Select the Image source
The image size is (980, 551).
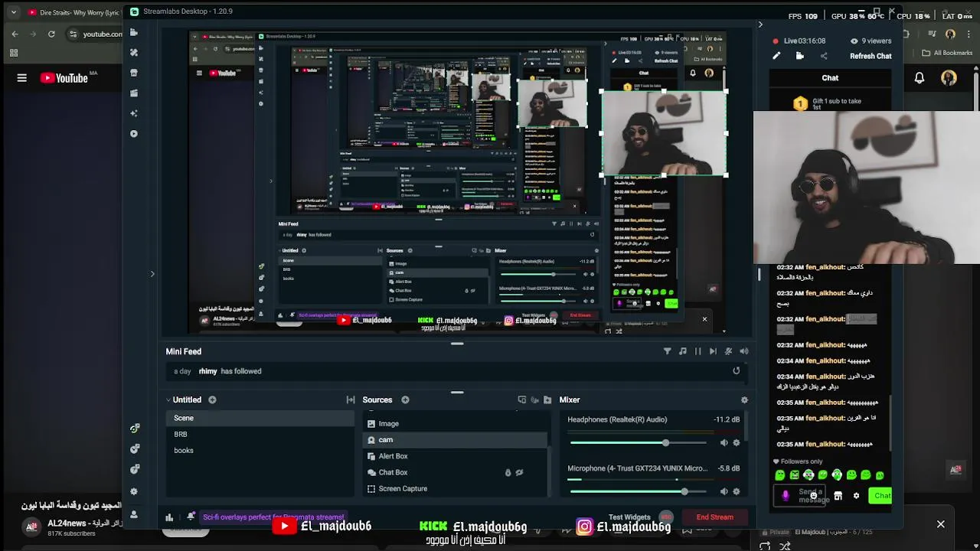(456, 423)
